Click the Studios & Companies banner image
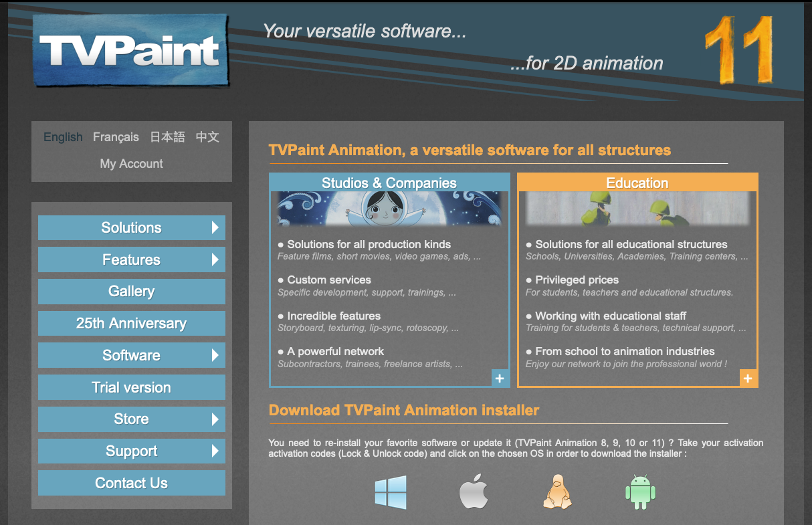Screen dimensions: 812x525 (389, 209)
